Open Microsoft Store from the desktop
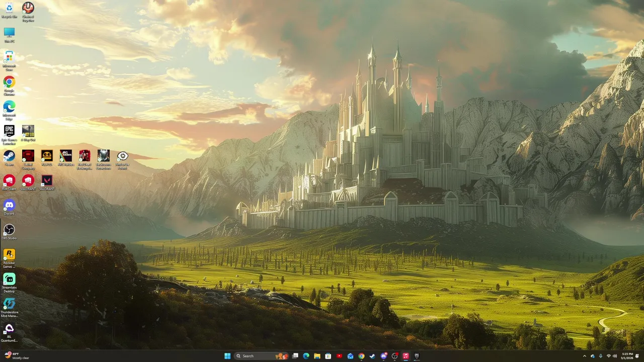 pos(9,61)
